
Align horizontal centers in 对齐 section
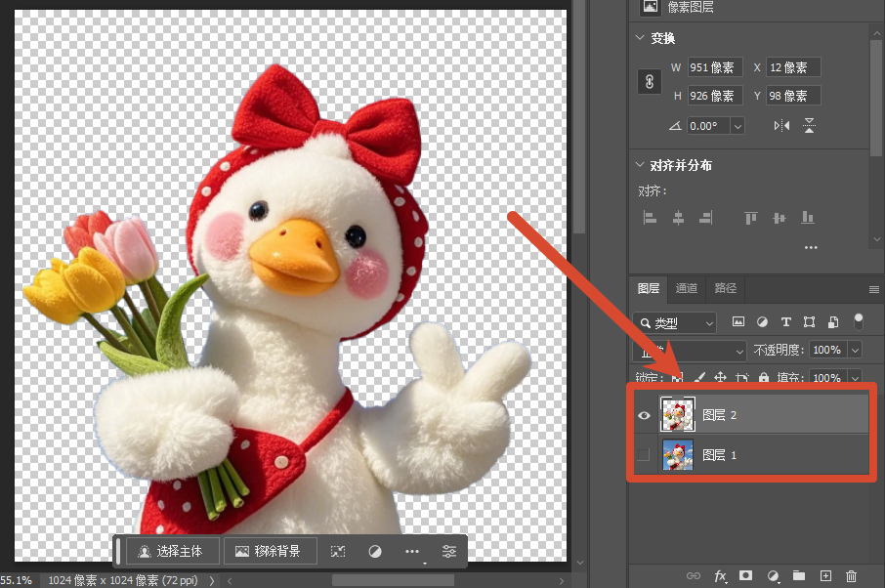point(679,217)
